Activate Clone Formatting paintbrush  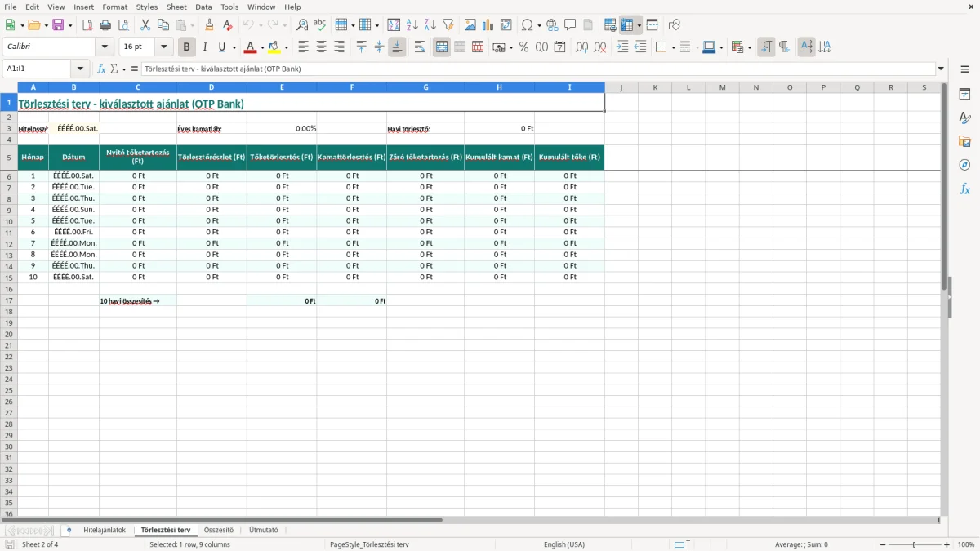pos(210,25)
